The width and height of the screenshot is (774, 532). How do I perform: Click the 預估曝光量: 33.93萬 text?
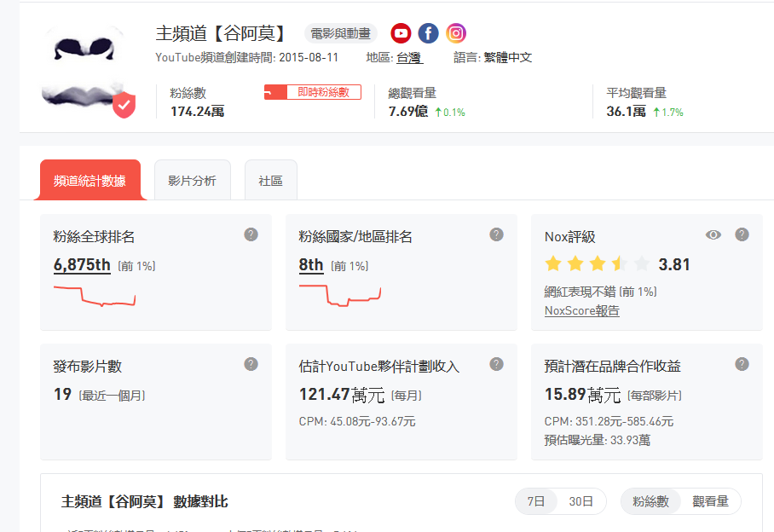pos(598,440)
